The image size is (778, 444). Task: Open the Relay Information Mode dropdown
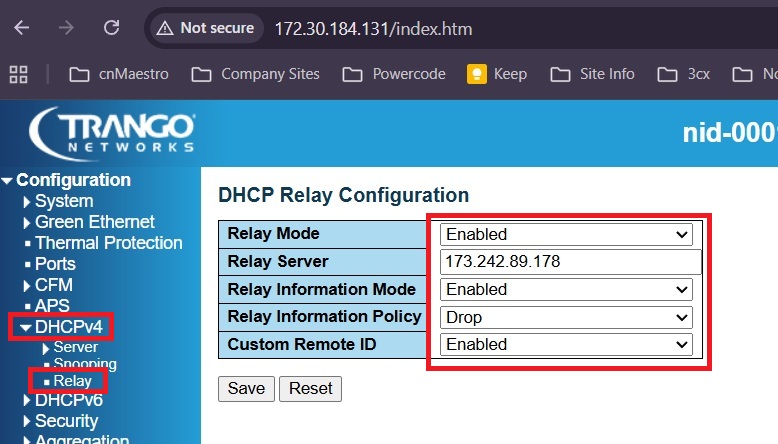coord(567,289)
